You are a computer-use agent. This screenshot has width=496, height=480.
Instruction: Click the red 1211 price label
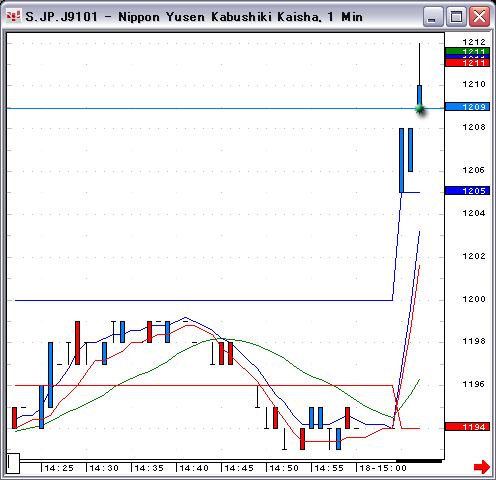467,63
